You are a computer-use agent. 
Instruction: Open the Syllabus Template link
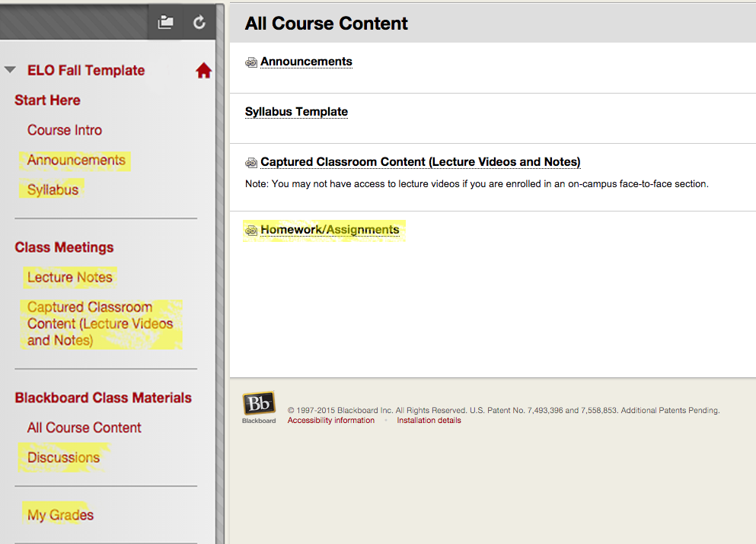(296, 112)
